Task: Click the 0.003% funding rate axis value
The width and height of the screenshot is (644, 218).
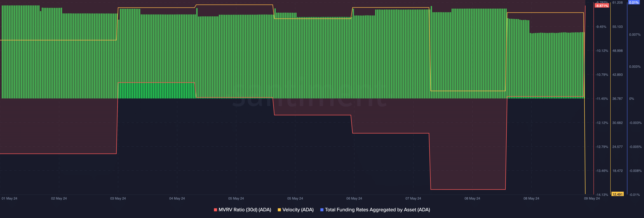Action: pyautogui.click(x=635, y=67)
